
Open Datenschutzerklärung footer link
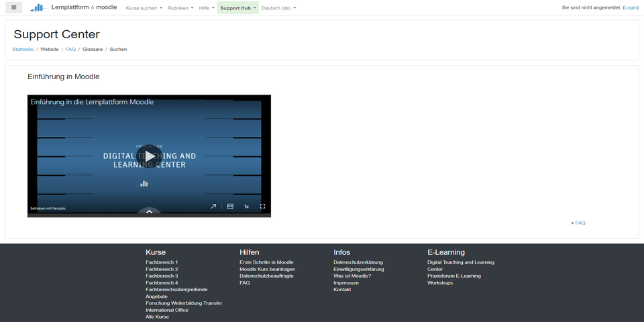[358, 262]
